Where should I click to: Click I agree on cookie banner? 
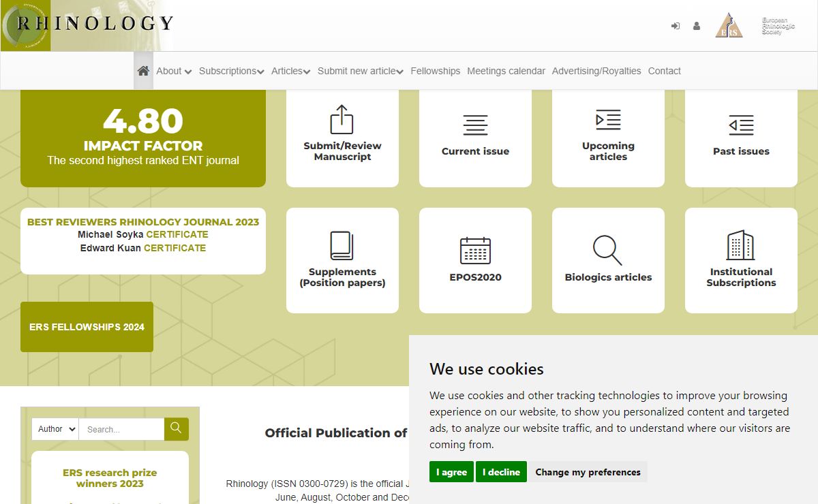point(451,472)
